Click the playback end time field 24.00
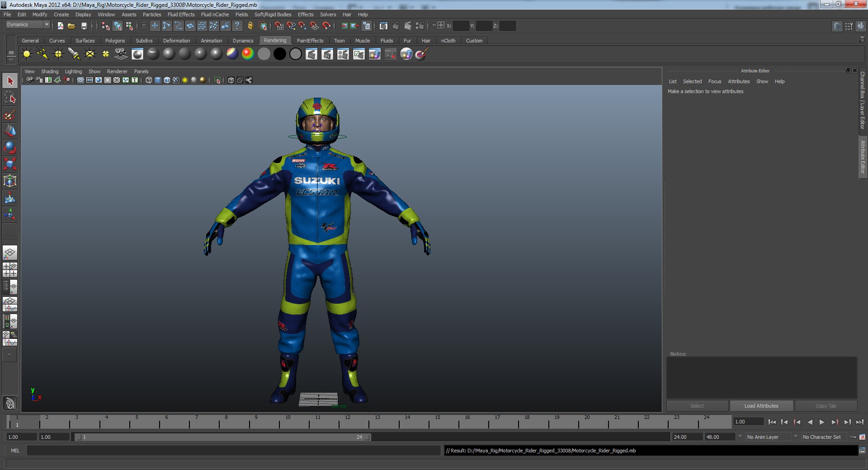 click(x=687, y=437)
